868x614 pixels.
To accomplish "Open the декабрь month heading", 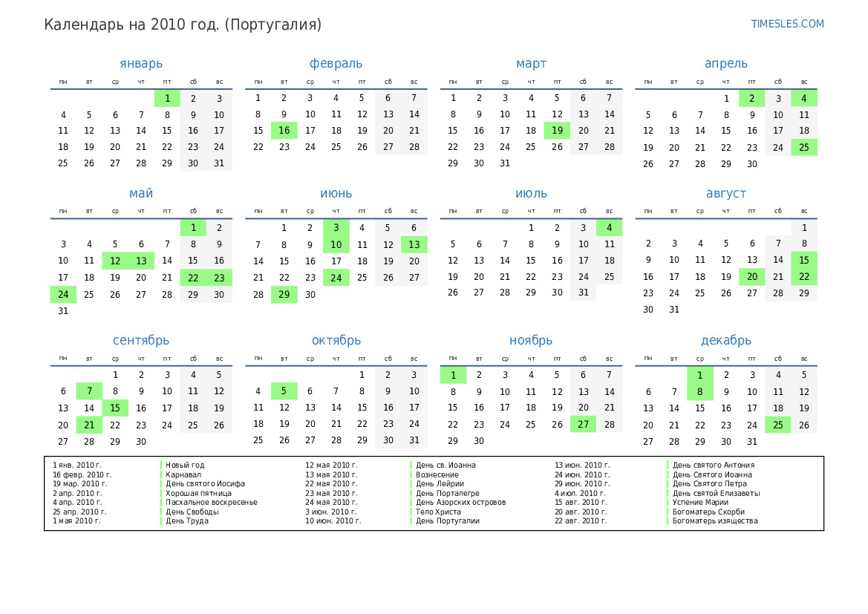I will 725,341.
